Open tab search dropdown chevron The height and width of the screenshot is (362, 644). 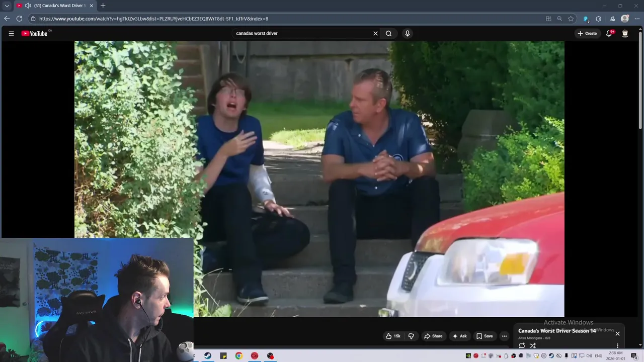(7, 6)
